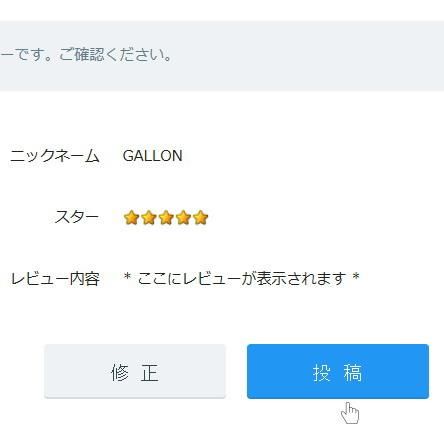Click the 稿 character on the submit button

tap(353, 372)
